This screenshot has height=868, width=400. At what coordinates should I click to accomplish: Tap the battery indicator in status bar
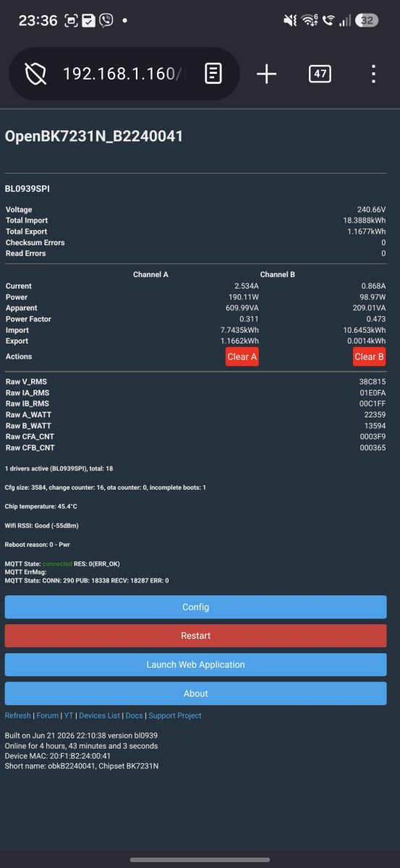367,20
